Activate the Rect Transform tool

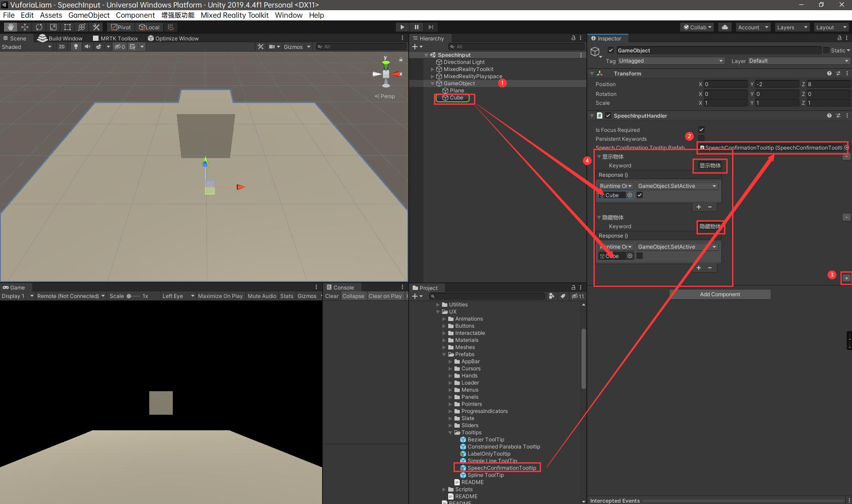(67, 27)
